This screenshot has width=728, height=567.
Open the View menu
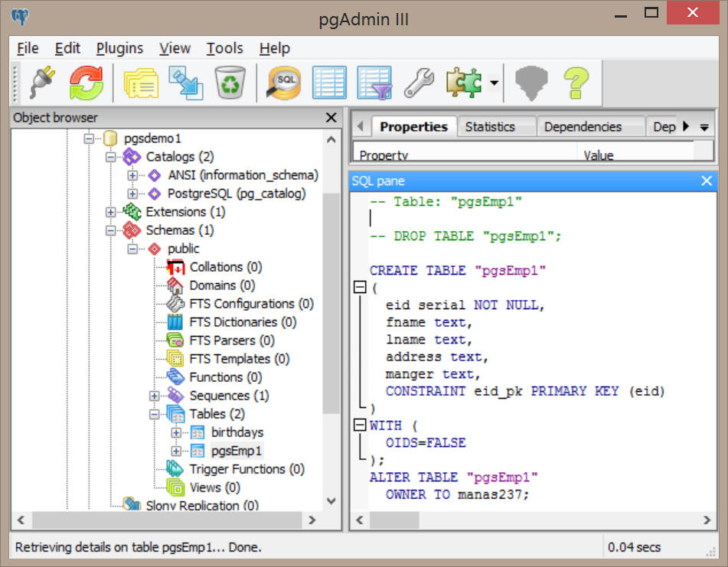[x=175, y=48]
